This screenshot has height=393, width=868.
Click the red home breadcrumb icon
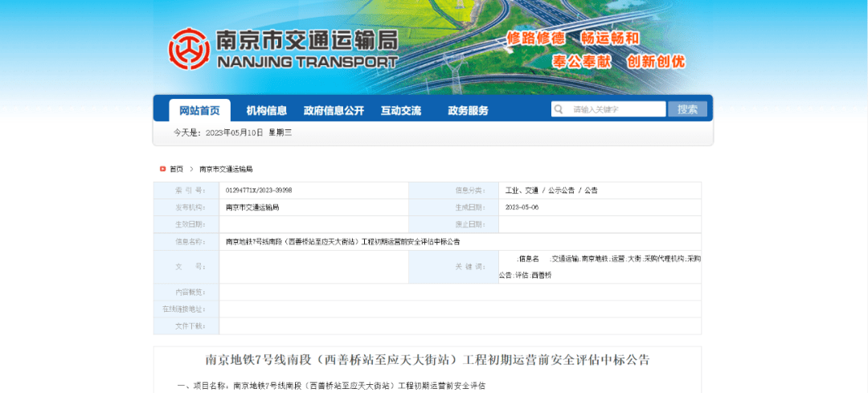(x=162, y=169)
